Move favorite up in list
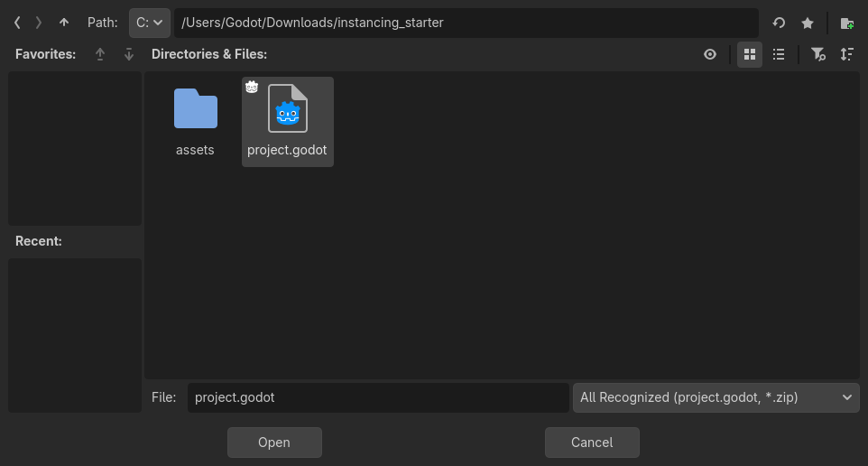 click(100, 54)
